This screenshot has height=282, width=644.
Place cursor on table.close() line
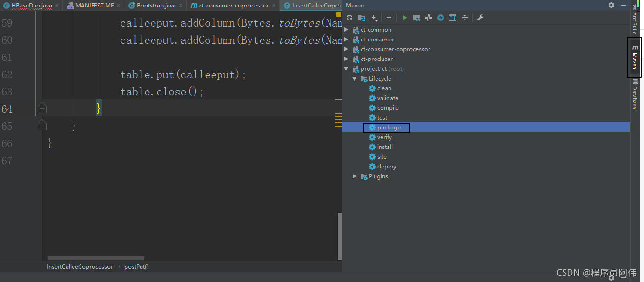[162, 92]
